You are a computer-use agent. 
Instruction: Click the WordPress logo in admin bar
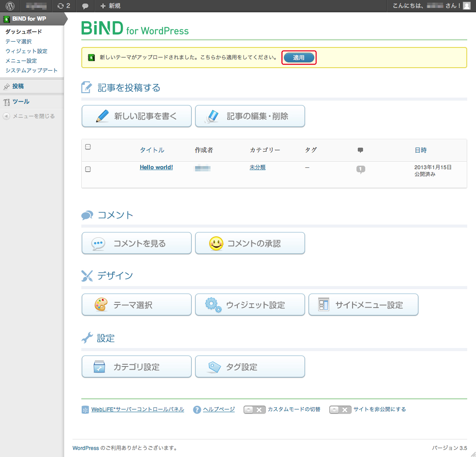(10, 6)
